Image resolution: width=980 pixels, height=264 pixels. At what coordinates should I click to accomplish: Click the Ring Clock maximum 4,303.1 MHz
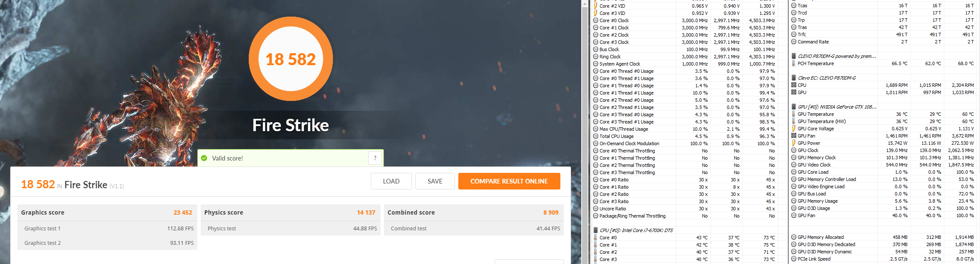pyautogui.click(x=762, y=57)
